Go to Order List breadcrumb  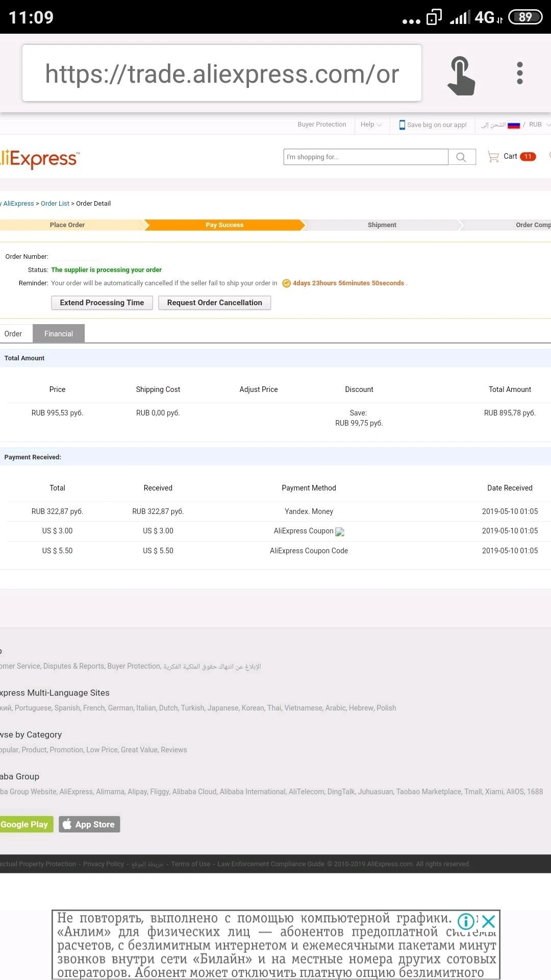click(55, 204)
